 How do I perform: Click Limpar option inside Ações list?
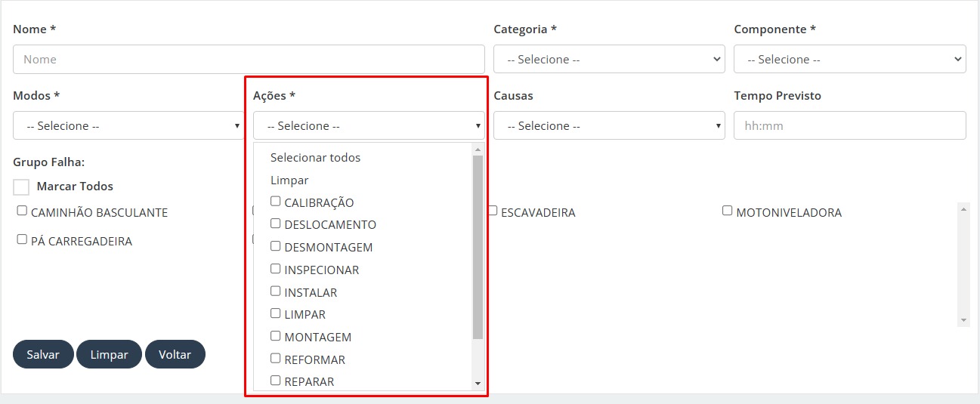[289, 180]
